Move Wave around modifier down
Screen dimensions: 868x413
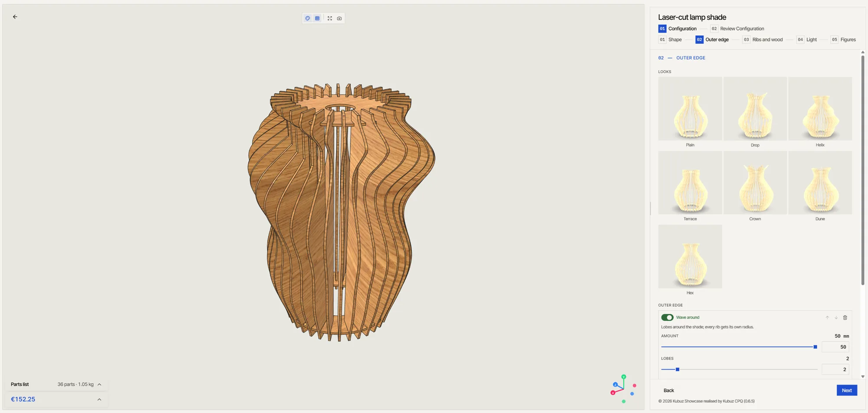tap(836, 318)
